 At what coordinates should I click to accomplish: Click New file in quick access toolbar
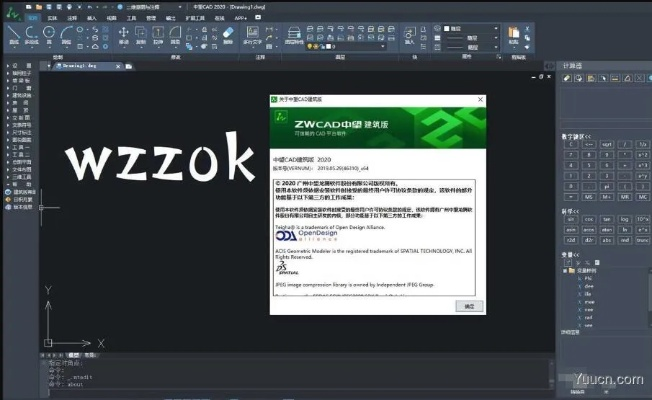click(x=28, y=7)
